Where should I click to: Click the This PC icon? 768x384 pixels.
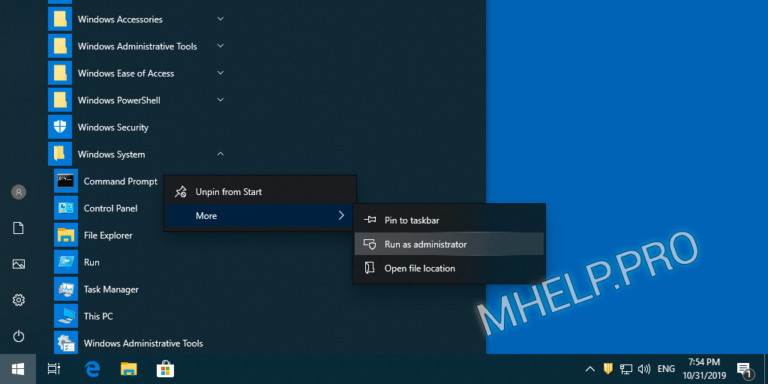click(x=66, y=316)
